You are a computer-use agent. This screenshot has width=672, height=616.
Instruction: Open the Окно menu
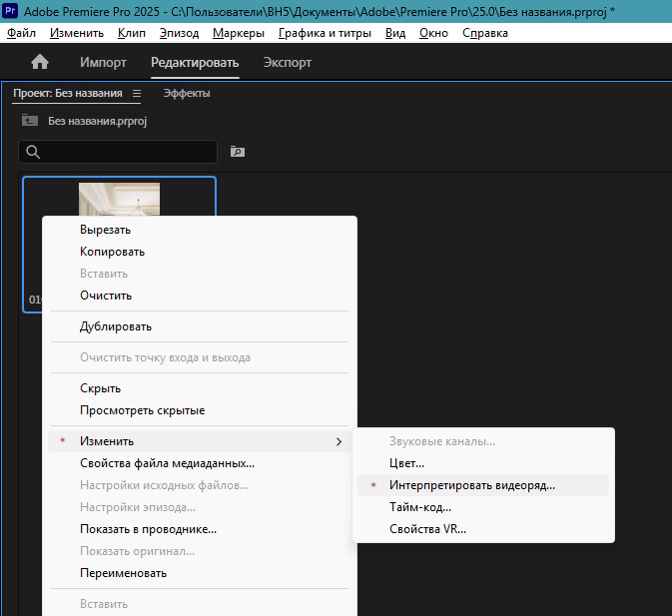pos(433,33)
